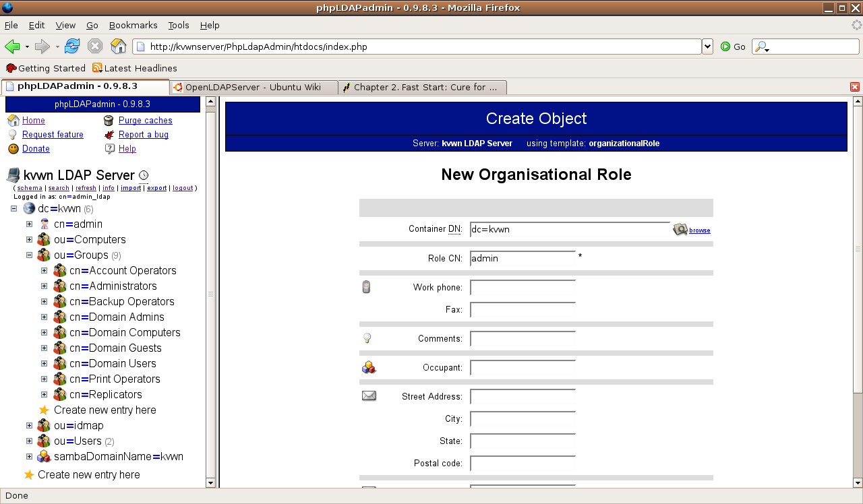This screenshot has width=863, height=504.
Task: Click the logout link
Action: point(183,188)
